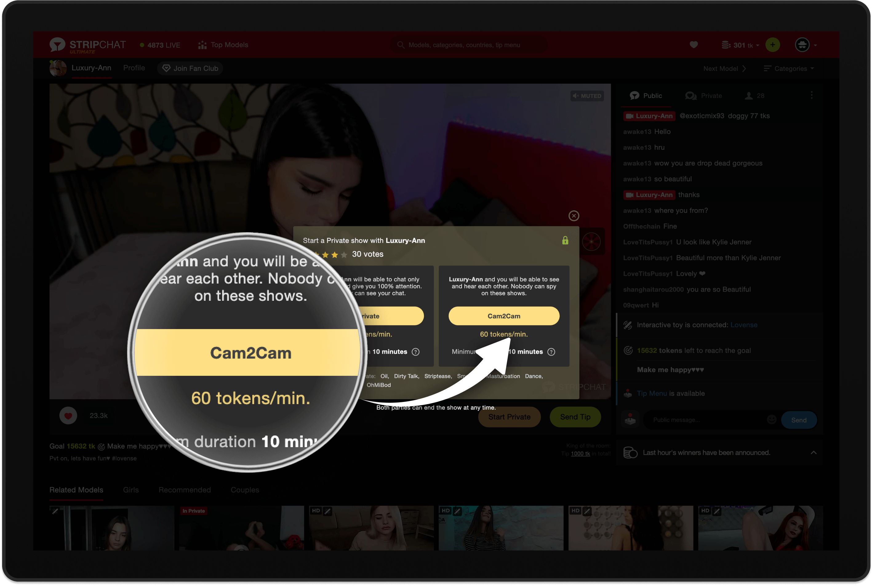This screenshot has width=872, height=588.
Task: Click the Send Tip button
Action: (575, 417)
